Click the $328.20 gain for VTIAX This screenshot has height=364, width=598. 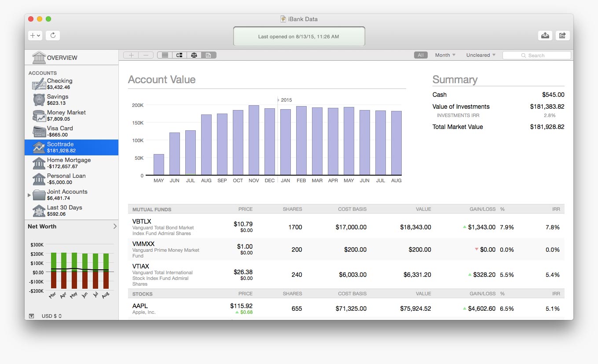tap(484, 274)
